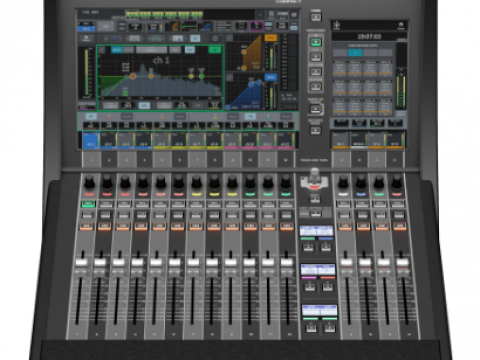Select the first user defined keys bank tab
The height and width of the screenshot is (360, 480).
(340, 53)
